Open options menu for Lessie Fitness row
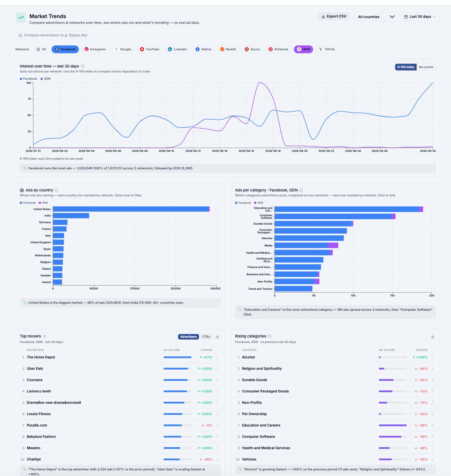 [217, 414]
